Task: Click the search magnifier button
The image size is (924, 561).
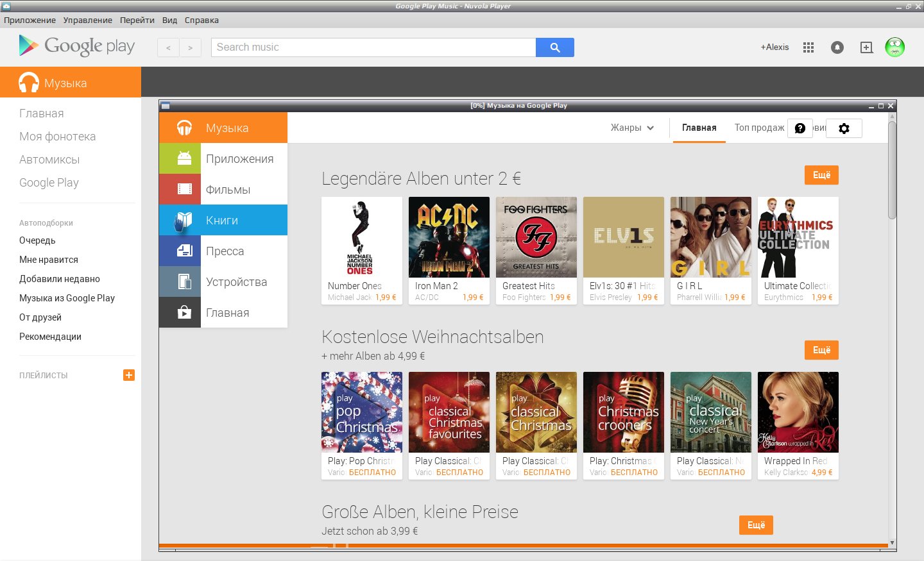Action: point(555,47)
